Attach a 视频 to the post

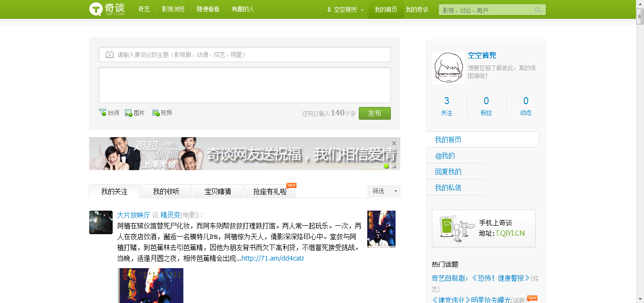[x=162, y=113]
